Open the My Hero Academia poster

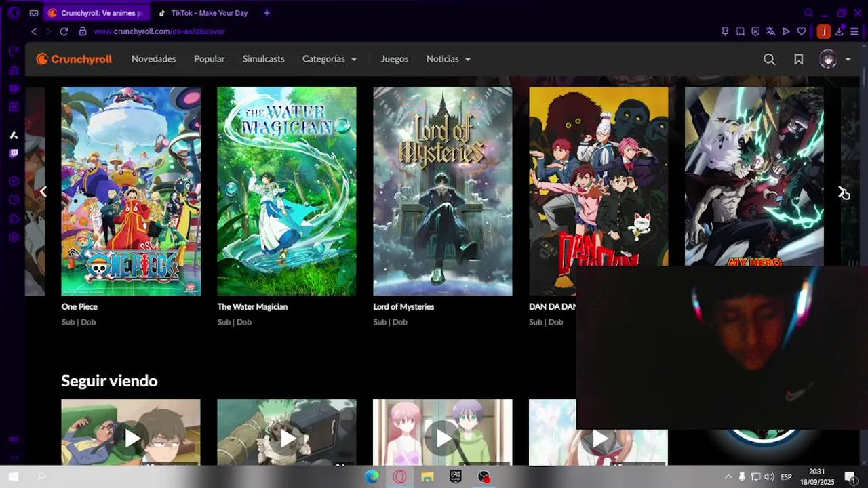coord(755,176)
